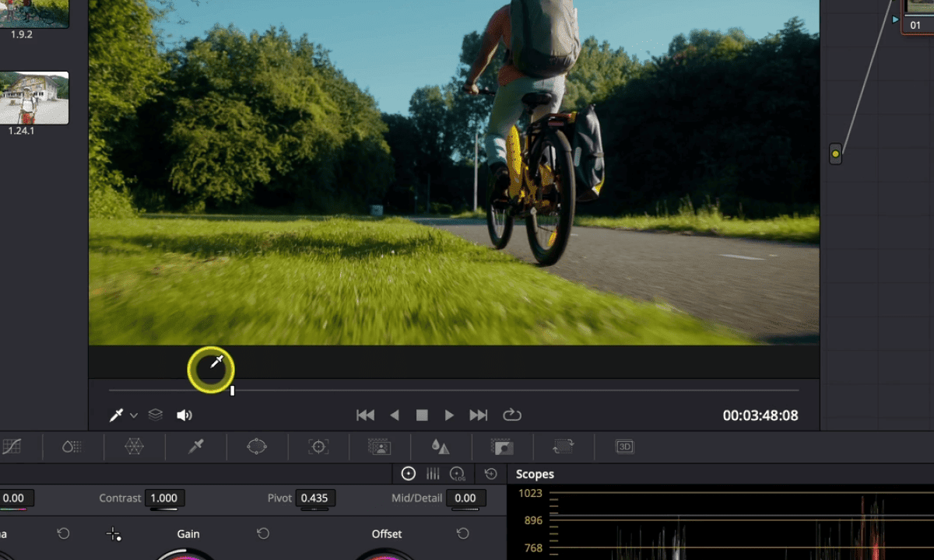934x560 pixels.
Task: Open the Color Warper palette
Action: 134,446
